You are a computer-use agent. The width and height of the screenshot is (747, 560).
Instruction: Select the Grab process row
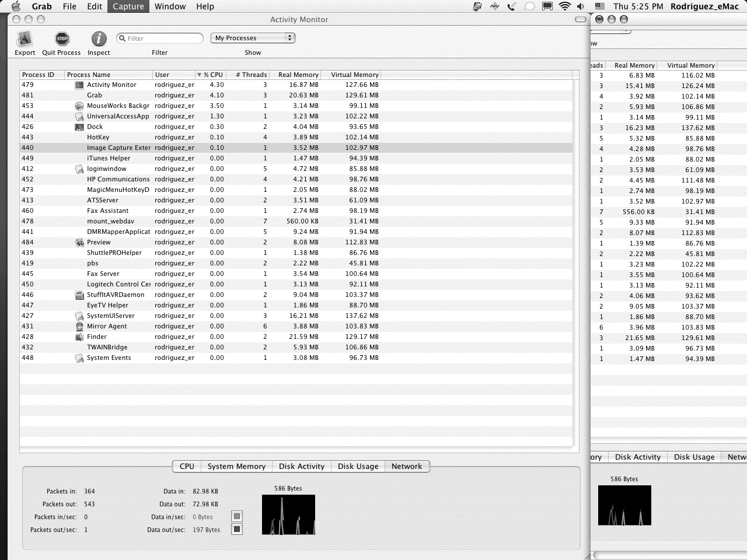tap(296, 96)
